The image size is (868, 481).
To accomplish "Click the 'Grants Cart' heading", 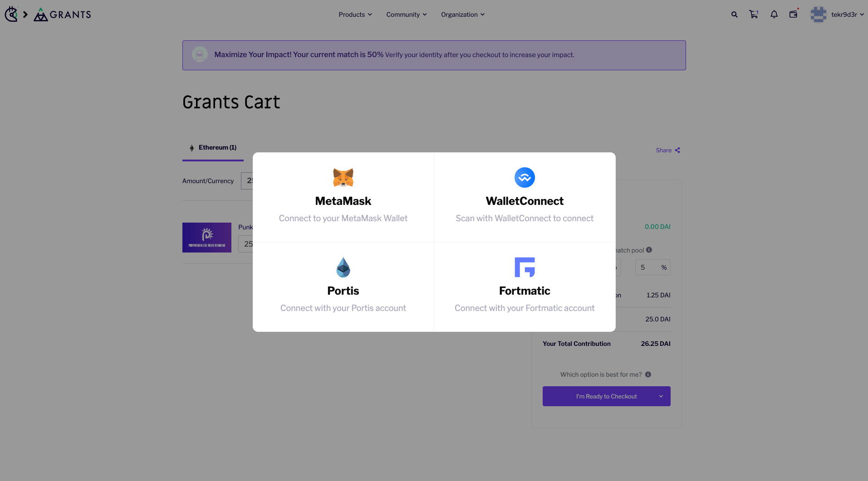I will pos(231,102).
